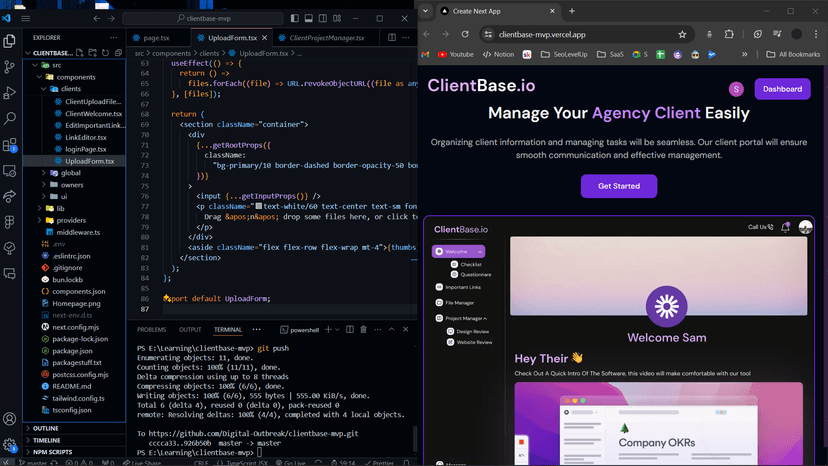Viewport: 828px width, 466px height.
Task: Open LinkEditor.tsx file
Action: 86,137
